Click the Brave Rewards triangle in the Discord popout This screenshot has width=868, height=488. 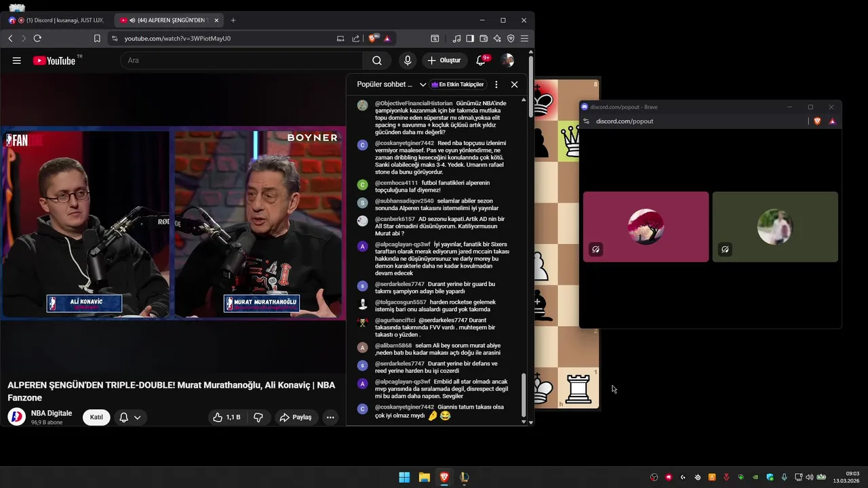point(832,121)
